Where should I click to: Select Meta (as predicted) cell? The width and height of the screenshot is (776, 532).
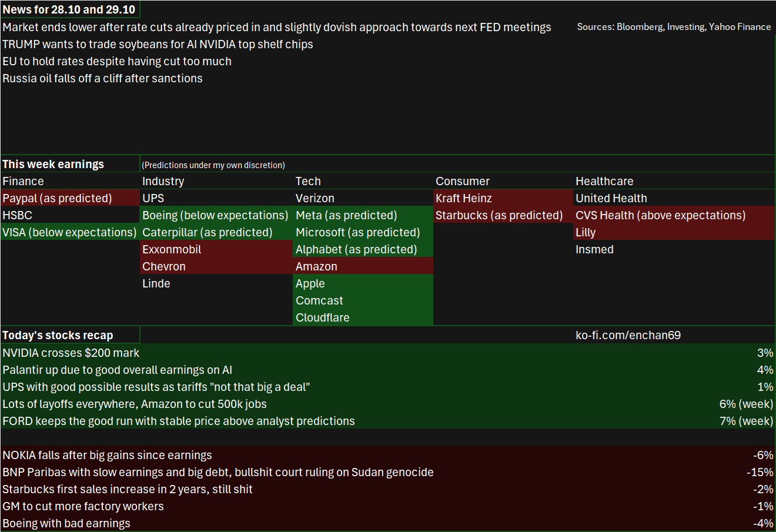[x=363, y=215]
